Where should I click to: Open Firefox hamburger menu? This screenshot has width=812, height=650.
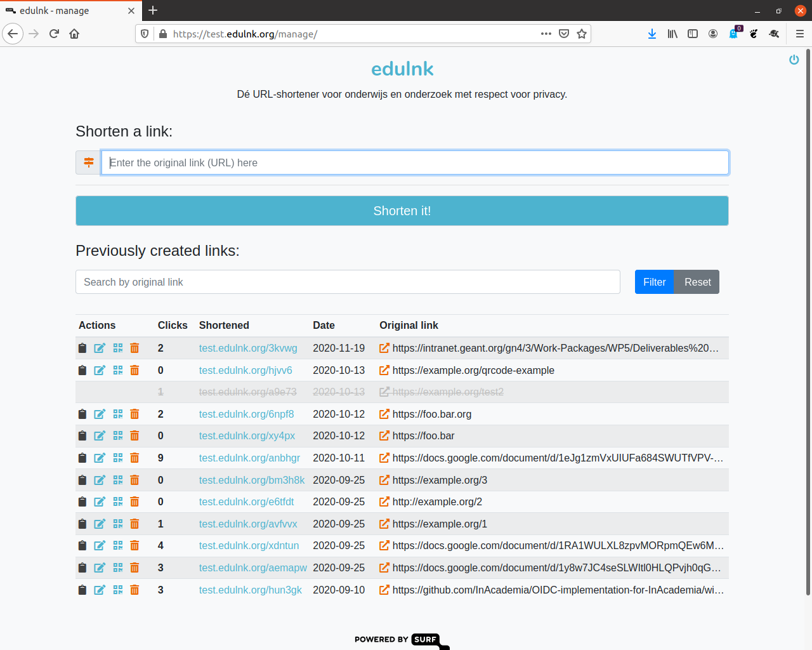(x=799, y=34)
